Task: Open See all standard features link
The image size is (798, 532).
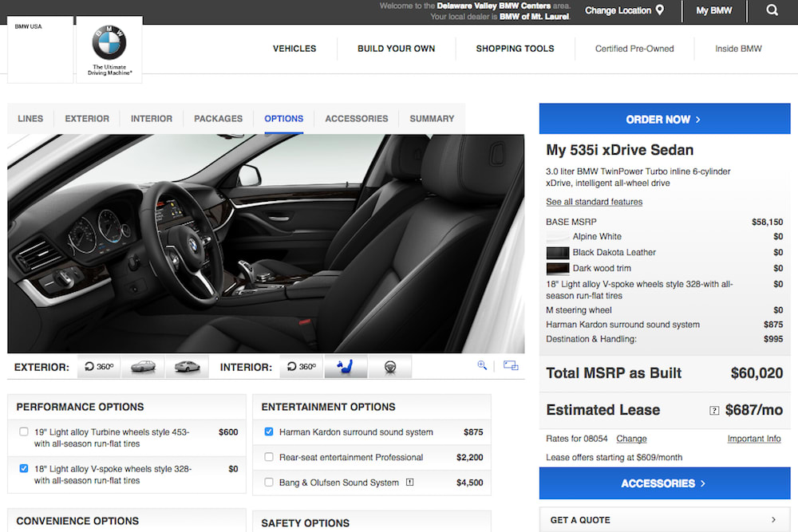Action: (594, 202)
